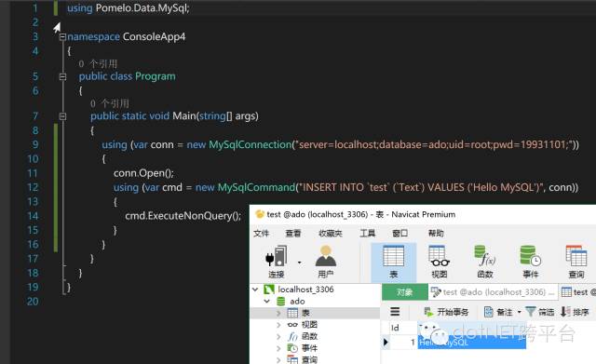Click 开始事务 begin transaction button
Viewport: 596px width, 364px height.
[x=446, y=312]
